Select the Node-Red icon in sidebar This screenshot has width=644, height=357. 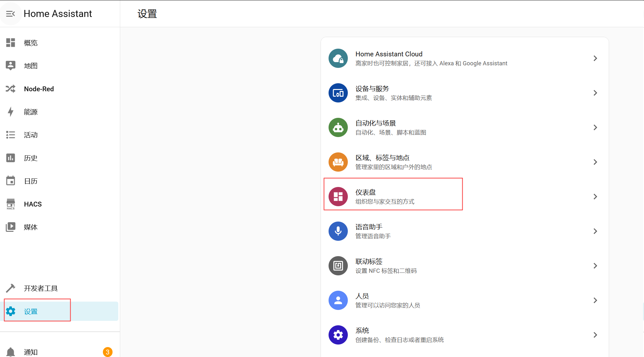point(11,89)
